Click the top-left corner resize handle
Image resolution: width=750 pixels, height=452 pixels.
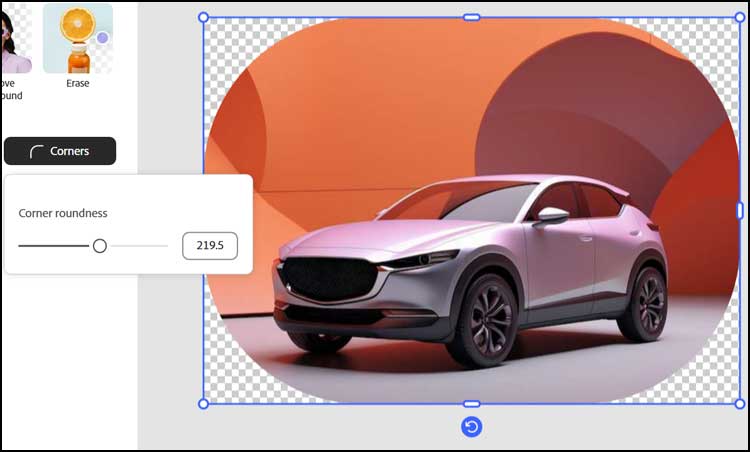[x=203, y=18]
